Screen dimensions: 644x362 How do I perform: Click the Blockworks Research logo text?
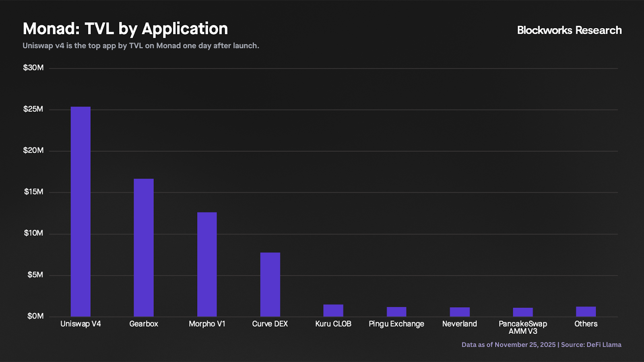click(569, 30)
